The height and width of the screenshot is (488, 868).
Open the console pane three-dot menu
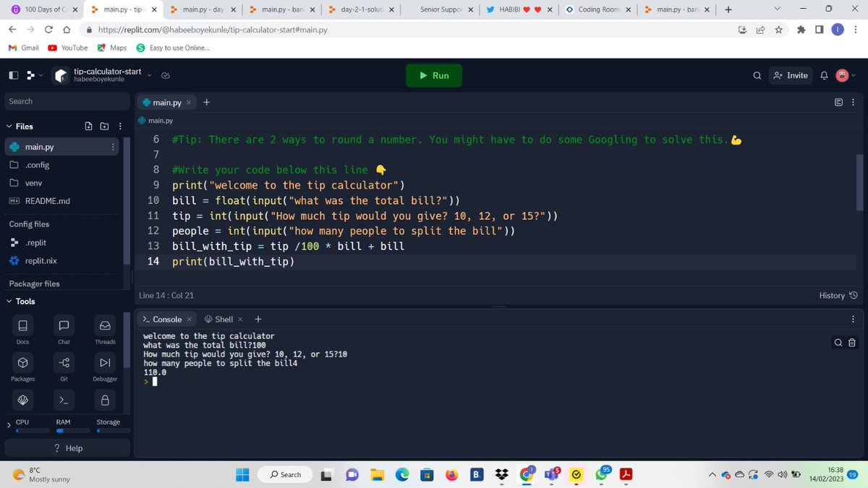pos(854,319)
